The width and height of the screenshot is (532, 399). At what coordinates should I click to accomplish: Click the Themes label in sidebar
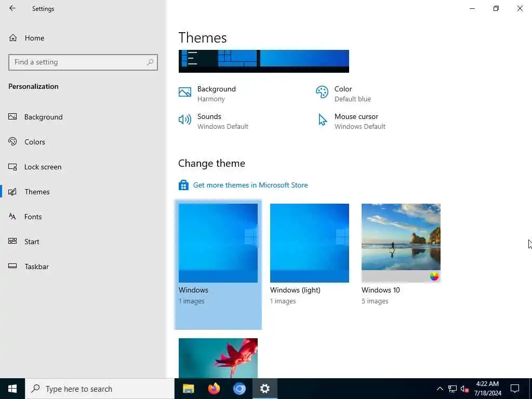coord(37,192)
